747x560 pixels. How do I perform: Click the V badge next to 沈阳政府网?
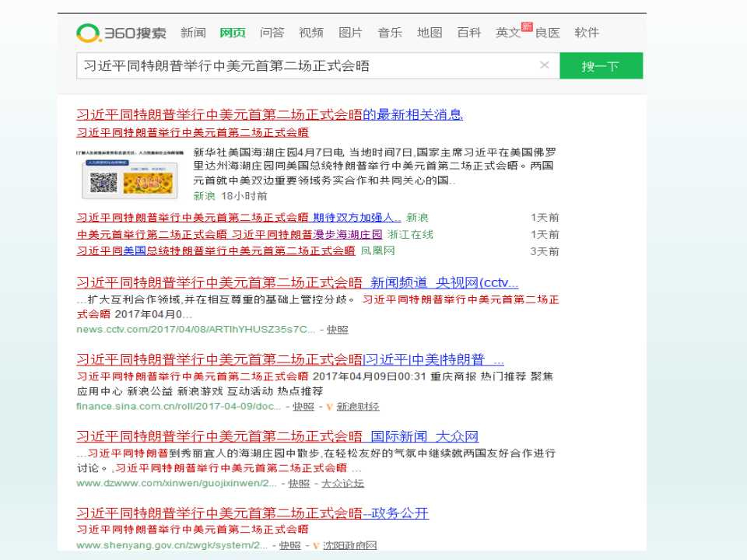(315, 545)
